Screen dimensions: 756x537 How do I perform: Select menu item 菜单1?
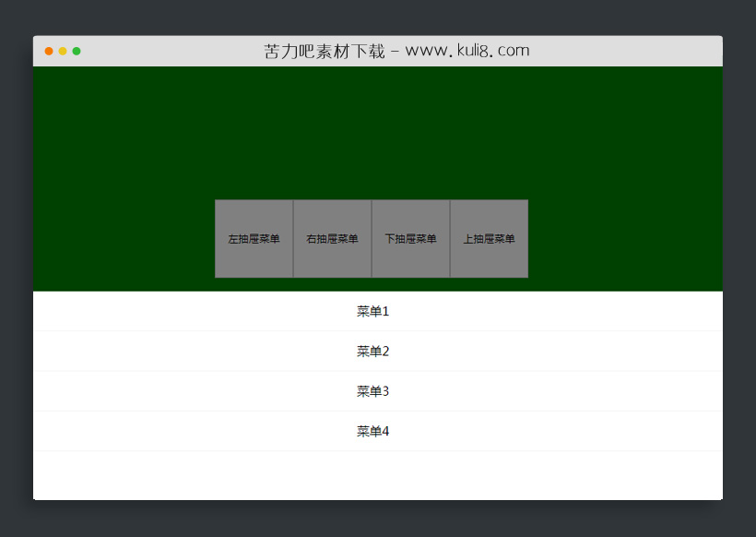point(372,311)
